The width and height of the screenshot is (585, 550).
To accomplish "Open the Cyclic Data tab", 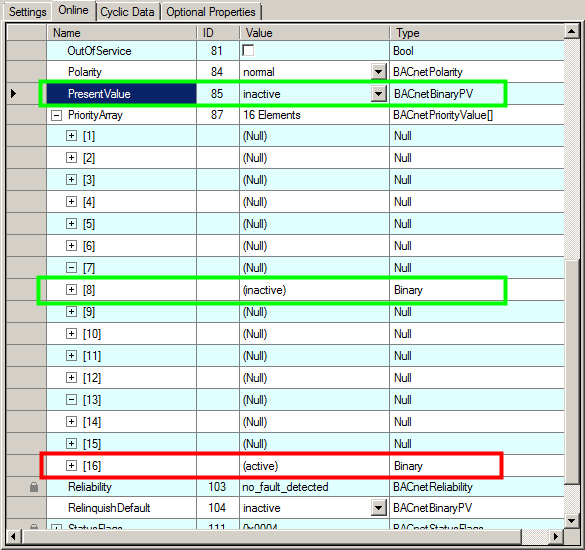I will tap(127, 12).
